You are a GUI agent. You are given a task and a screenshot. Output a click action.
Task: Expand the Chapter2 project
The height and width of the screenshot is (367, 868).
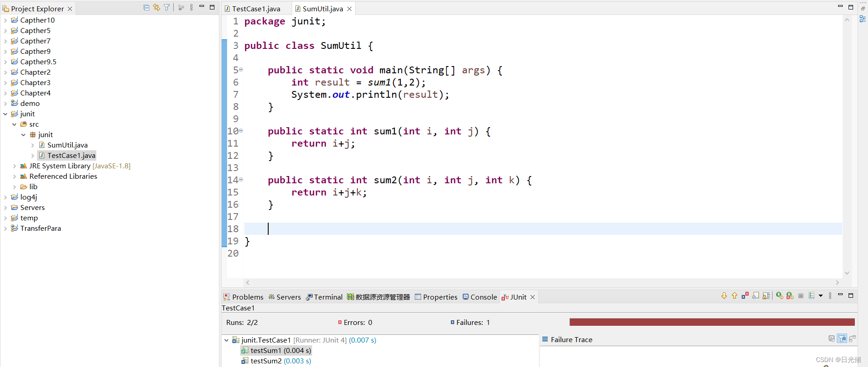[x=5, y=72]
